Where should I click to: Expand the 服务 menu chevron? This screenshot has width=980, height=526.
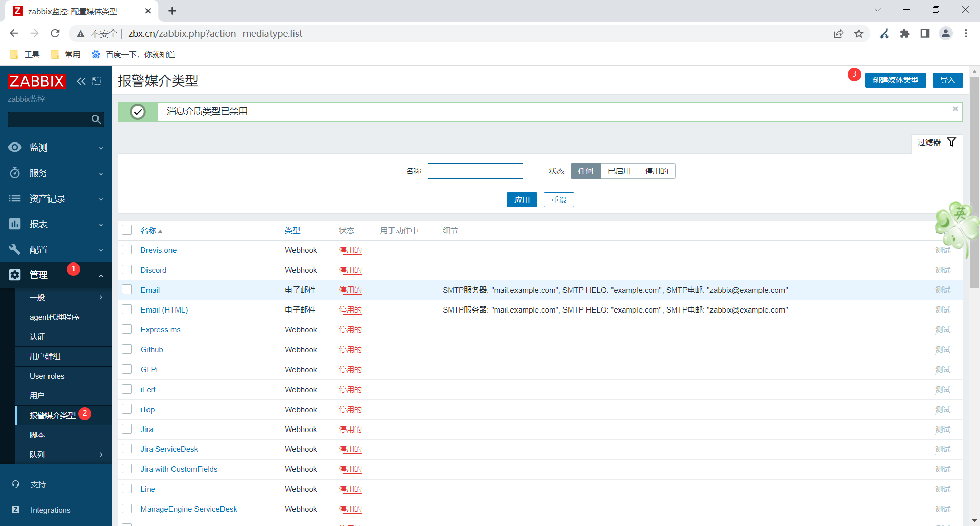click(x=101, y=174)
